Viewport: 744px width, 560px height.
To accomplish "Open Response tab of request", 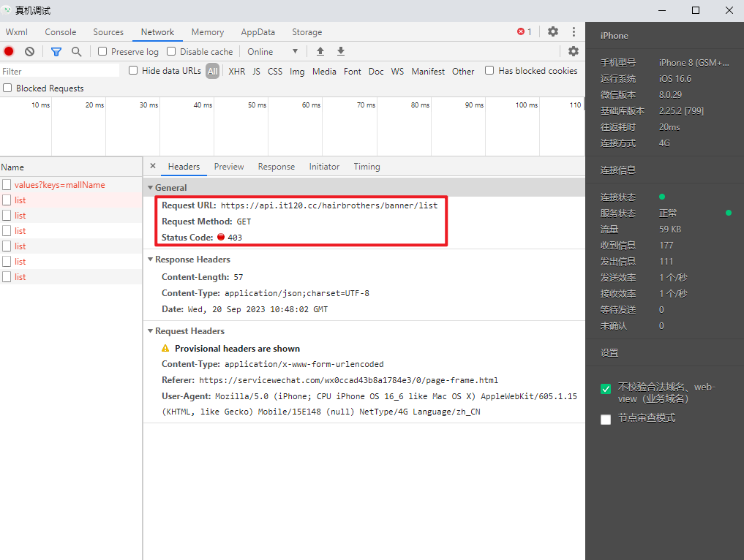I will 276,167.
